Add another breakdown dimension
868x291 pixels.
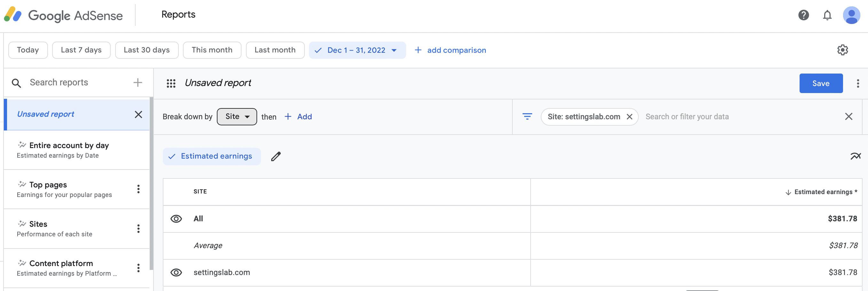coord(298,116)
